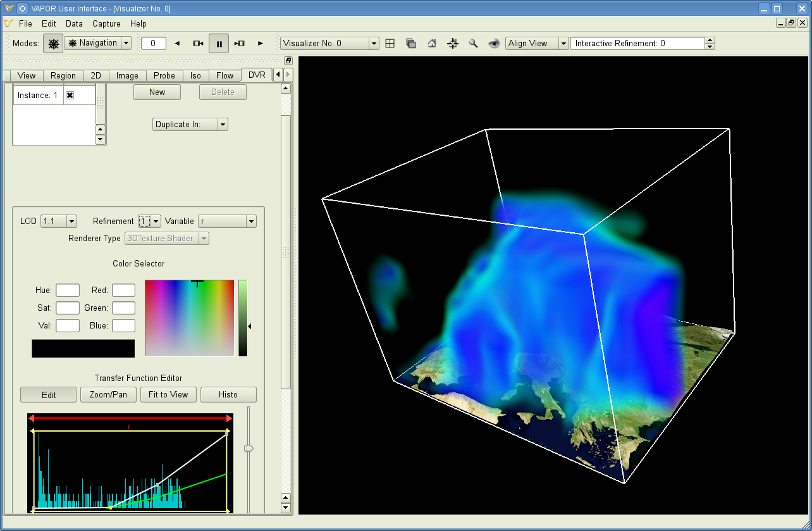Open the Data menu
The width and height of the screenshot is (812, 531).
coord(74,23)
